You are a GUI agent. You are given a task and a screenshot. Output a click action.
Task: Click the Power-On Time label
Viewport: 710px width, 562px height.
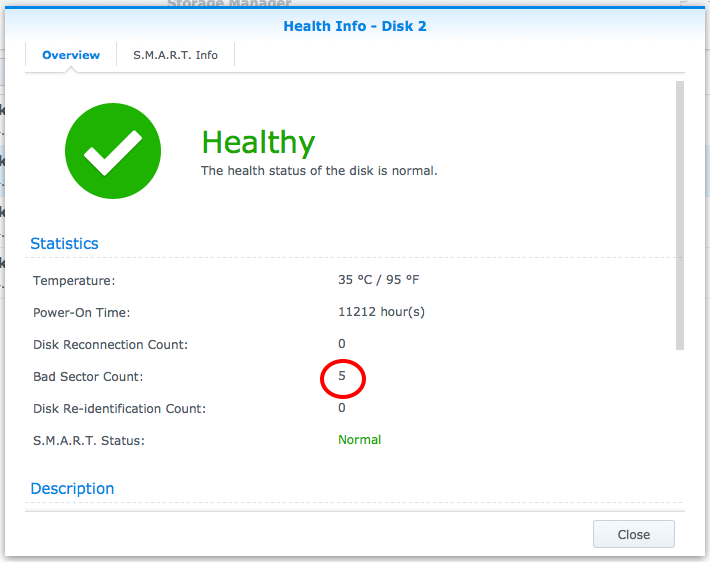[82, 313]
